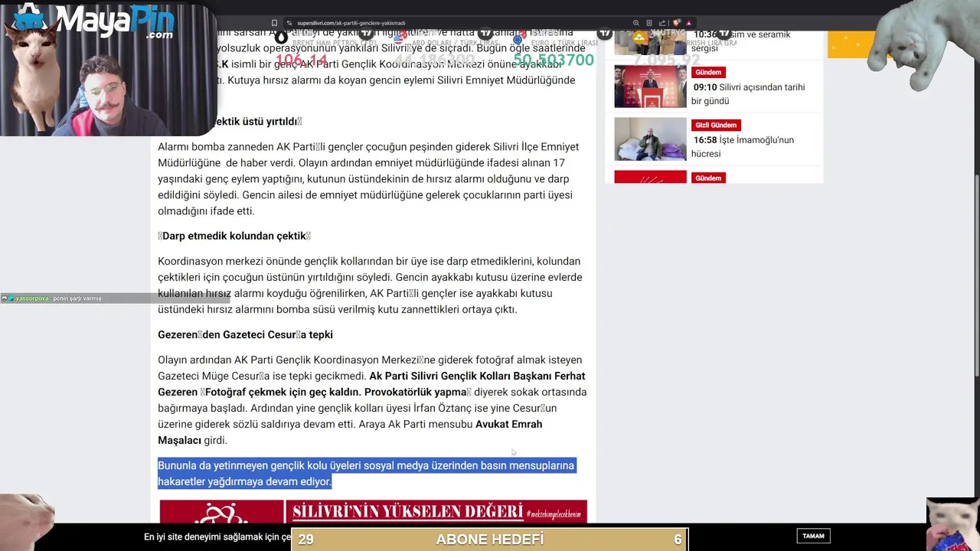Click the Gündem tag on the bottom news card
This screenshot has height=551, width=980.
pos(708,178)
